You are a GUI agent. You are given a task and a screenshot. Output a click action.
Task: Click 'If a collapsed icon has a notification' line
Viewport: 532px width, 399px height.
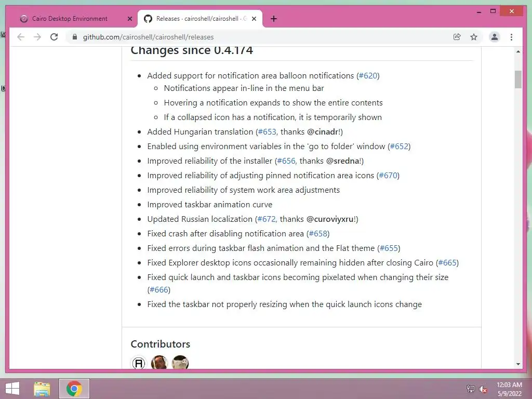[x=273, y=117]
